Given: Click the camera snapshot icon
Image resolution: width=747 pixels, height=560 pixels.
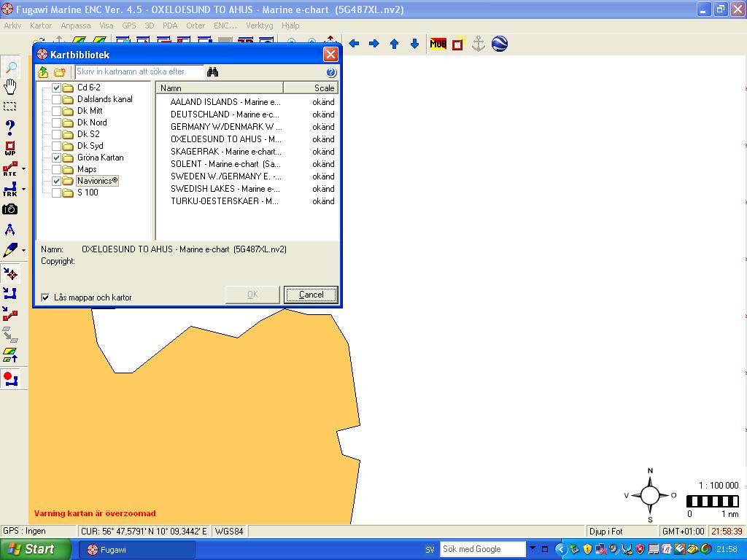Looking at the screenshot, I should pos(10,209).
